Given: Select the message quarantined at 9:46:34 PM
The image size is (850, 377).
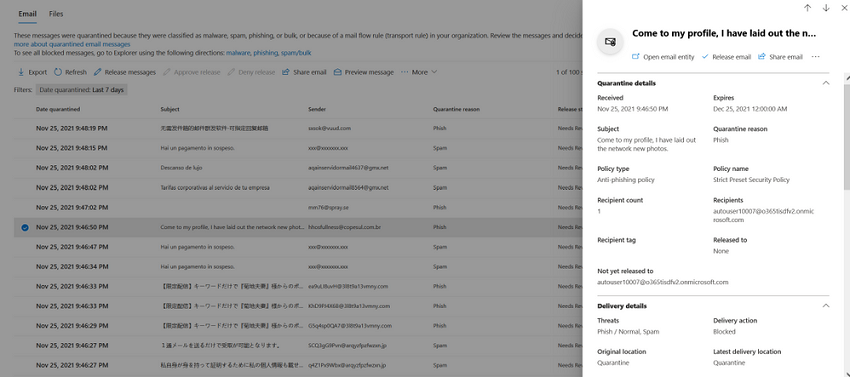Looking at the screenshot, I should point(298,266).
